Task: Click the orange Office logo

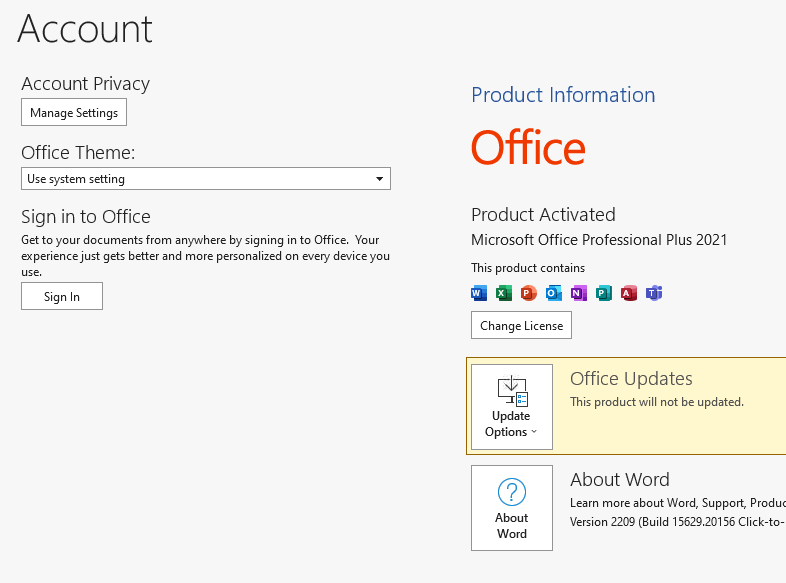Action: (528, 147)
